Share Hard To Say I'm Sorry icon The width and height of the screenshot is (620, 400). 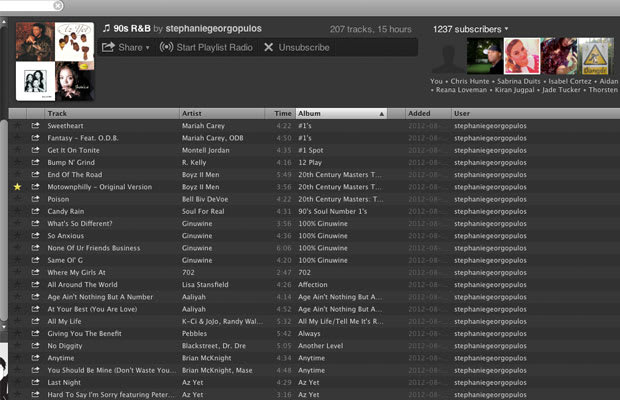point(36,394)
